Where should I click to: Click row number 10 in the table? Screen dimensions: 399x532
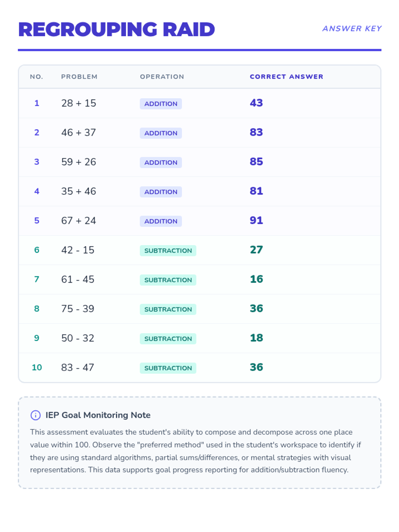[37, 367]
